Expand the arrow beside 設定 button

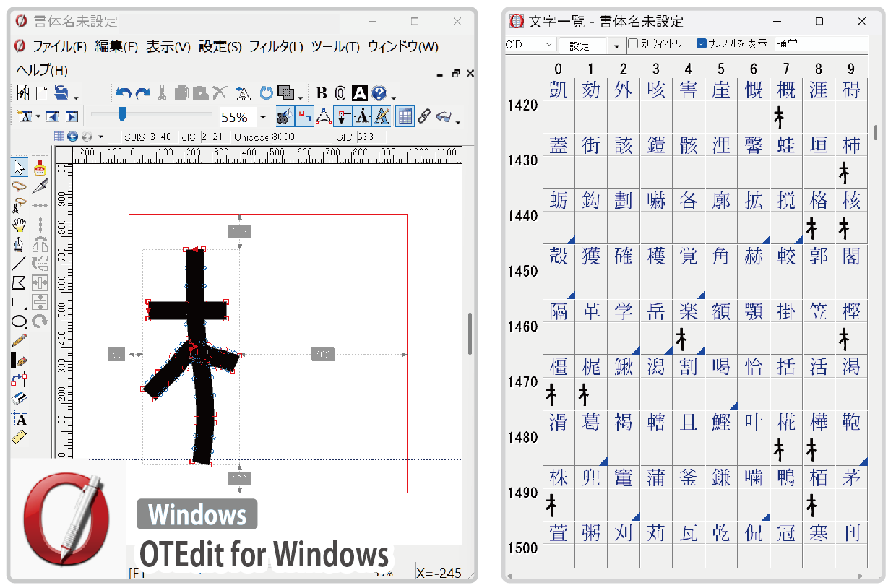click(616, 45)
